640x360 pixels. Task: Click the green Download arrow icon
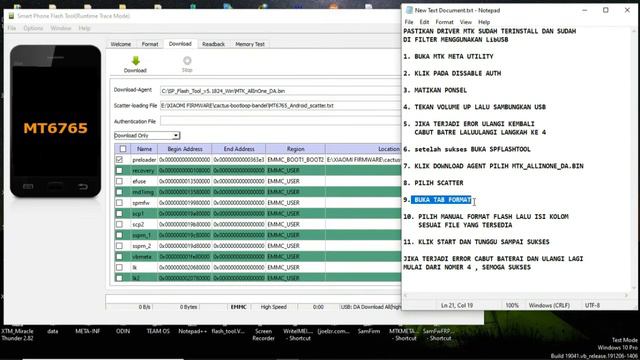(x=136, y=61)
